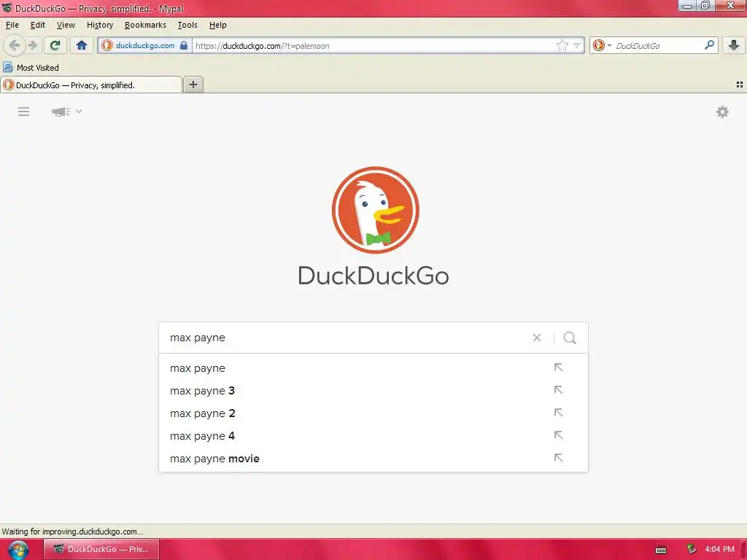Screen dimensions: 747x560
Task: Fill query using arrow beside 'max payne 4'
Action: pyautogui.click(x=558, y=435)
